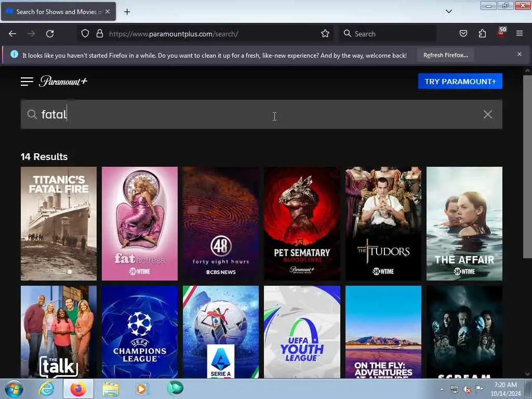Viewport: 532px width, 399px height.
Task: Open The Talk poster
Action: (x=59, y=332)
